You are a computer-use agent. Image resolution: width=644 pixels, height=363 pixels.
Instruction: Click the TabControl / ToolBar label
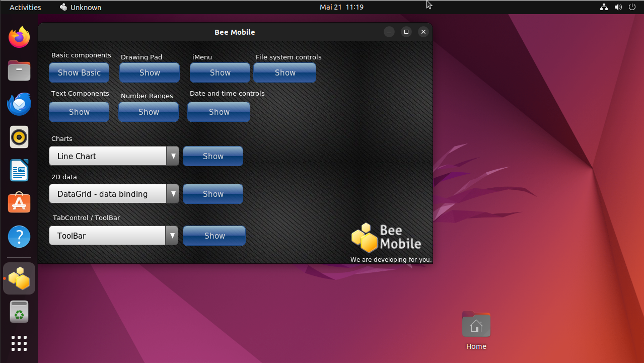[87, 218]
